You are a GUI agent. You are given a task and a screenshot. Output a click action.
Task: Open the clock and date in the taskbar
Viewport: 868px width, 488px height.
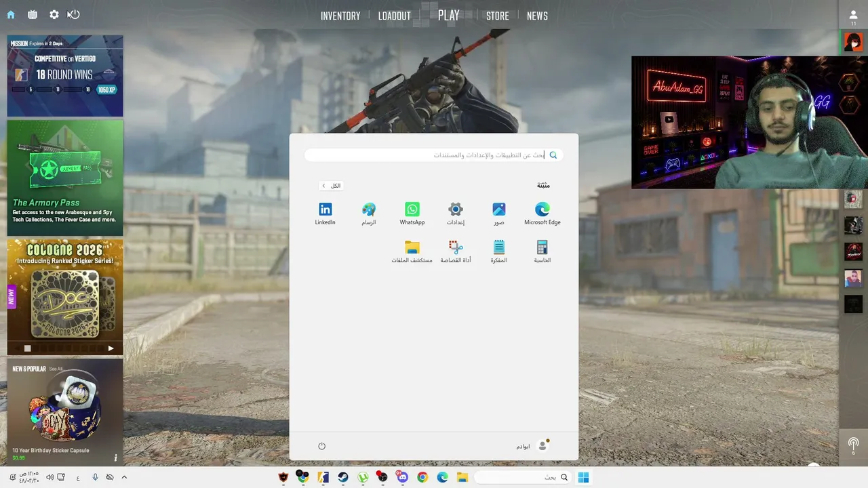30,477
